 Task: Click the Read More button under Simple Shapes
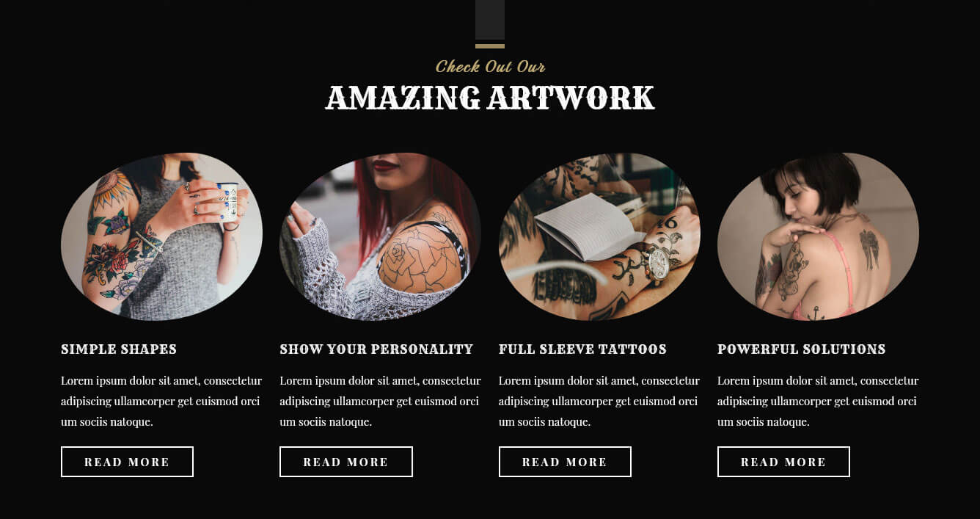click(127, 462)
